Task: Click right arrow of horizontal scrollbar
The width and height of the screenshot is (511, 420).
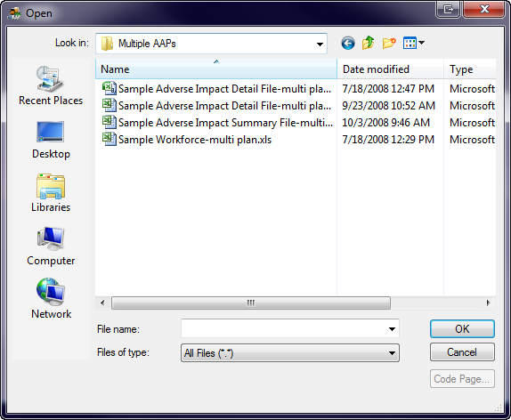Action: coord(488,303)
